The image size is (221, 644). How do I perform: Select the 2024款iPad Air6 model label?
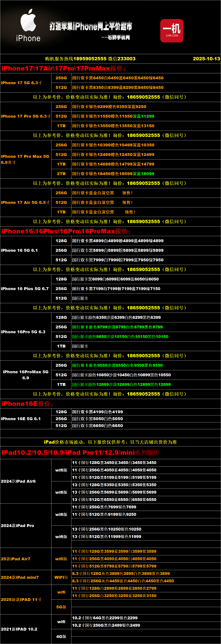point(18,481)
